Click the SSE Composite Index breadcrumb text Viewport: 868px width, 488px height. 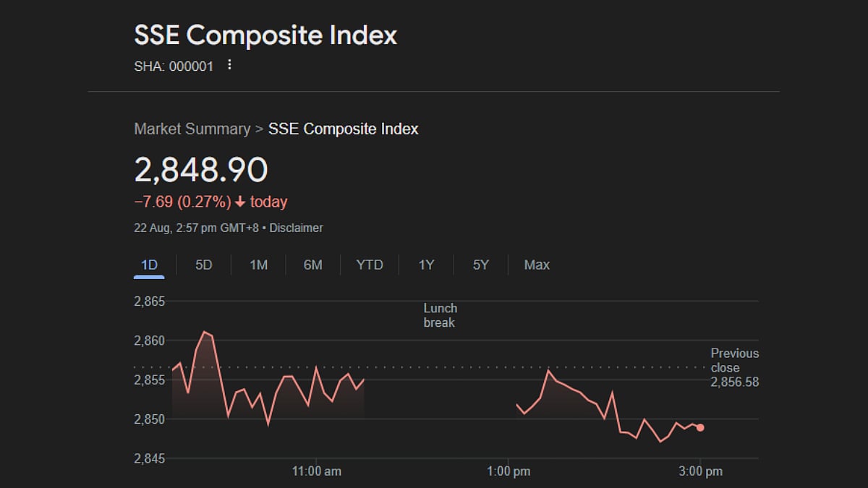pos(343,129)
